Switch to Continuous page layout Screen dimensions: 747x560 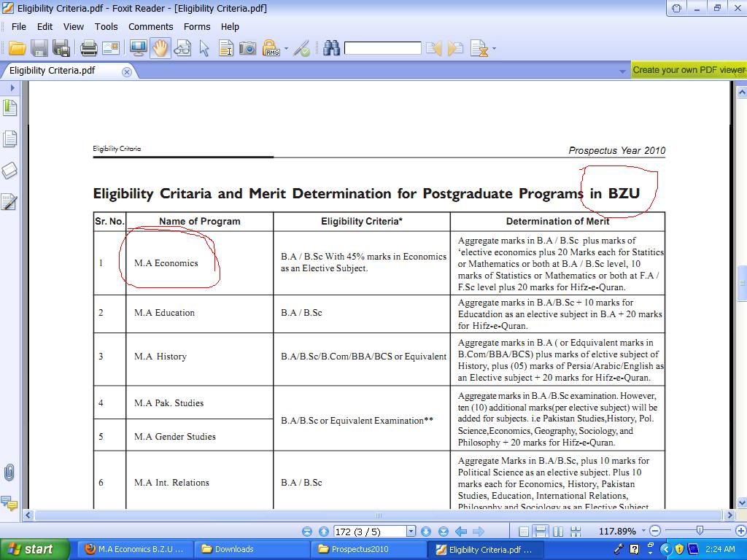tap(541, 532)
